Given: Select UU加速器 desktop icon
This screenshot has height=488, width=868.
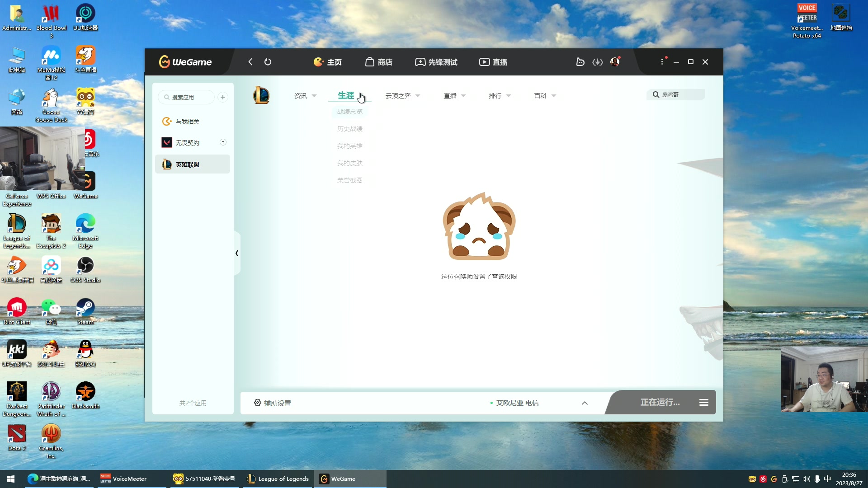Looking at the screenshot, I should pos(85,17).
